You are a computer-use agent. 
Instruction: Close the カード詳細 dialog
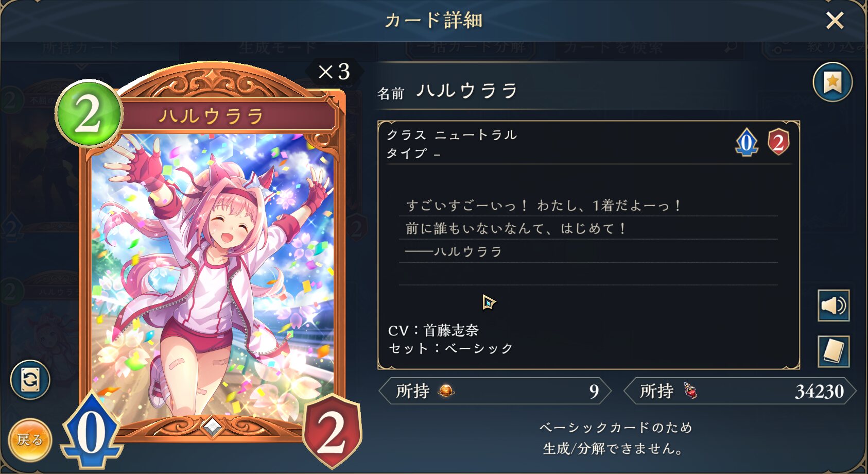pyautogui.click(x=835, y=21)
